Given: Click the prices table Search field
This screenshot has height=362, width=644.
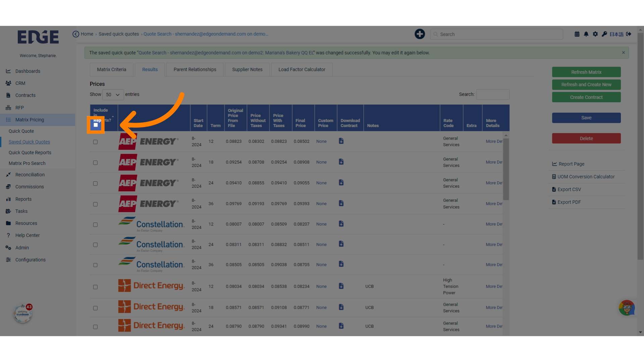Looking at the screenshot, I should [x=493, y=94].
